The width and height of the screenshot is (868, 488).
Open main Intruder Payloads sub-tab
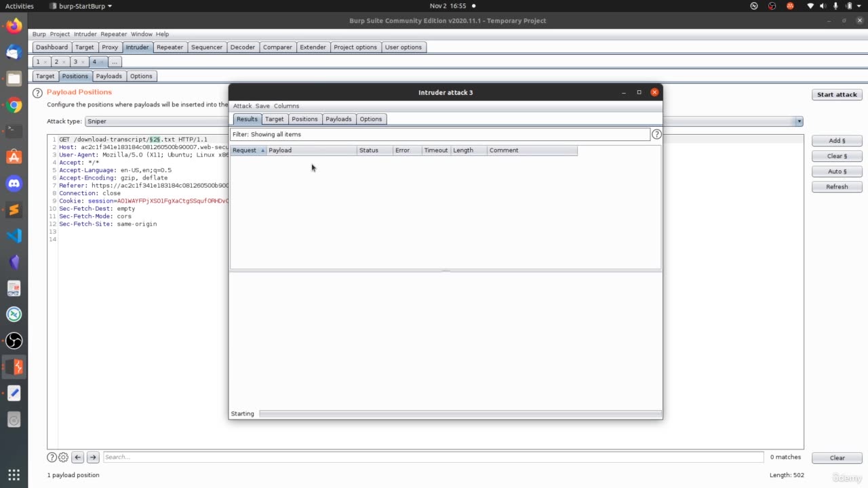click(x=108, y=76)
